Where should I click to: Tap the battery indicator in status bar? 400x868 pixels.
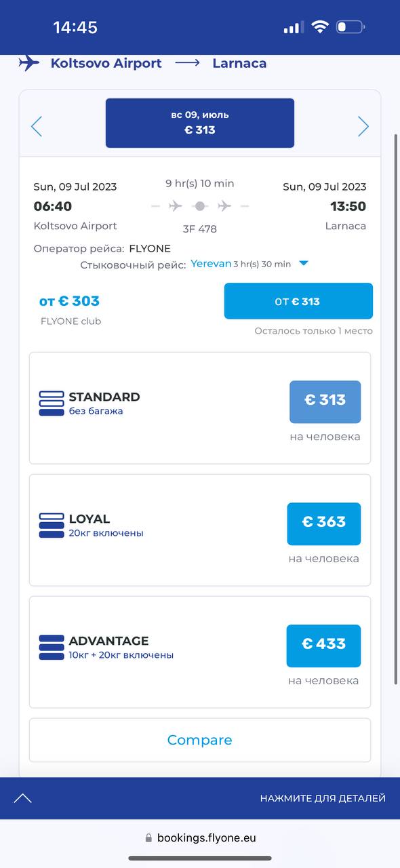point(350,27)
